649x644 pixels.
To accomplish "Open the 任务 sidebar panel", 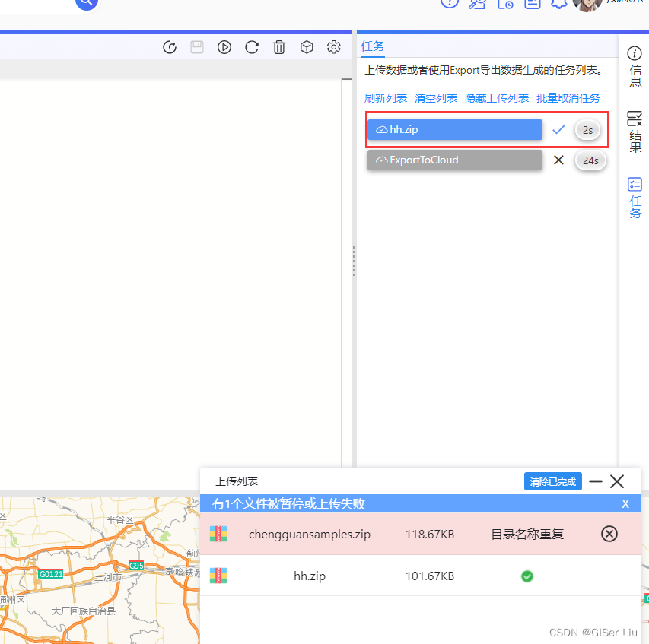I will 635,198.
